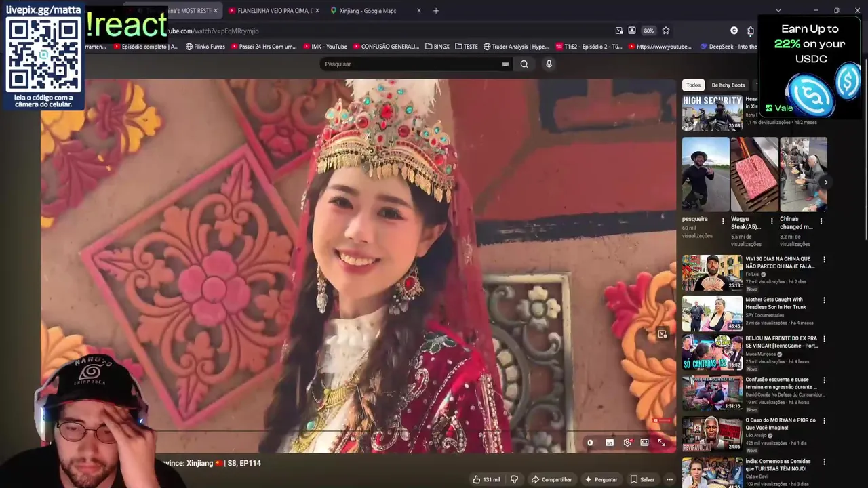The image size is (868, 488).
Task: Open the video player settings gear
Action: [x=627, y=443]
